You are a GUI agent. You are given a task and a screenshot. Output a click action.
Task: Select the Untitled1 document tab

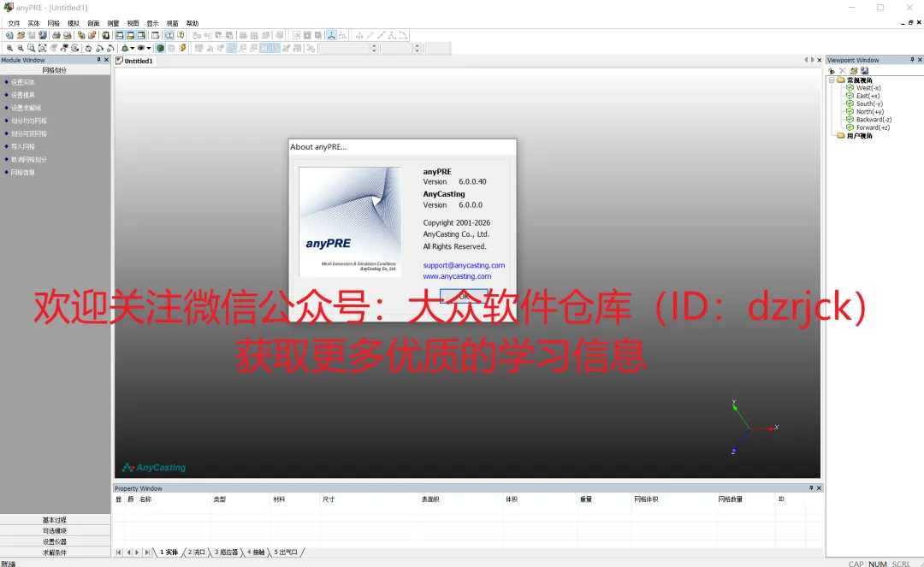[x=135, y=61]
